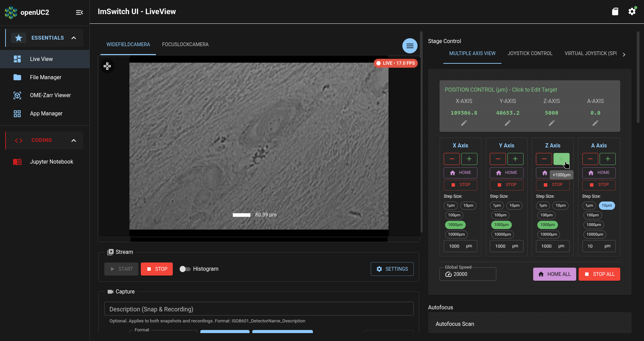Viewport: 644px width, 341px height.
Task: Switch to the FOCUSLOCKCAMERA tab
Action: 185,44
